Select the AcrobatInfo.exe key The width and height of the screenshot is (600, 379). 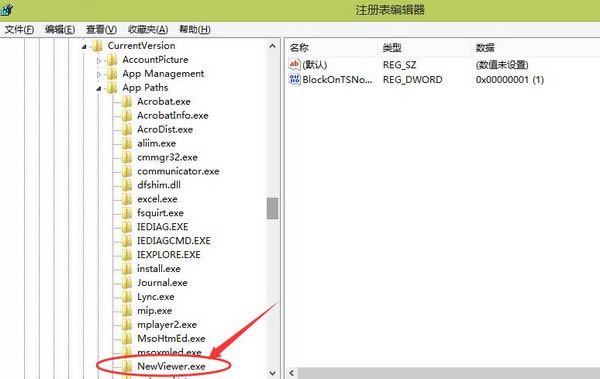[x=173, y=116]
